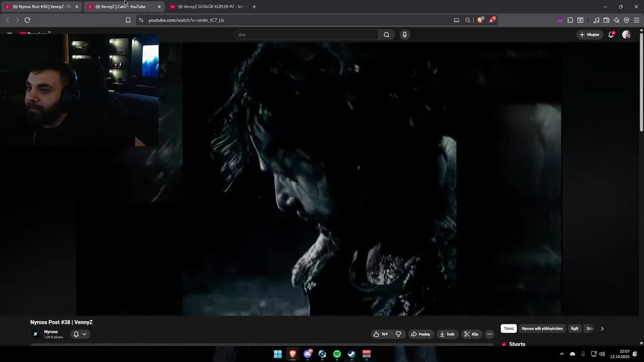Open the sidebar search panel icon
Screen dimensions: 644x362
pyautogui.click(x=580, y=20)
